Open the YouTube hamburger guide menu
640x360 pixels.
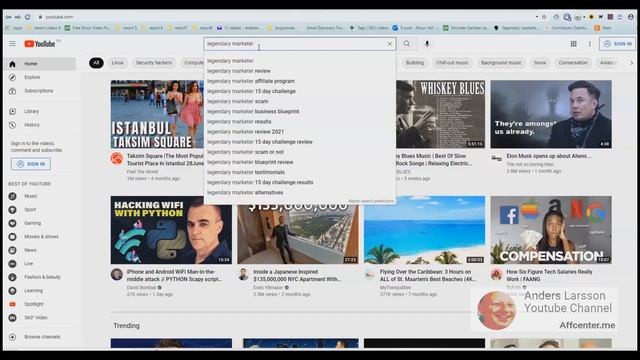pyautogui.click(x=13, y=44)
